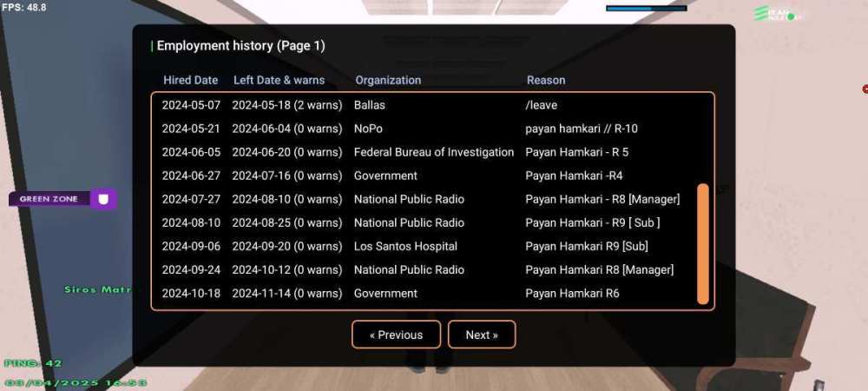
Task: Click the Organization column header
Action: [x=388, y=80]
